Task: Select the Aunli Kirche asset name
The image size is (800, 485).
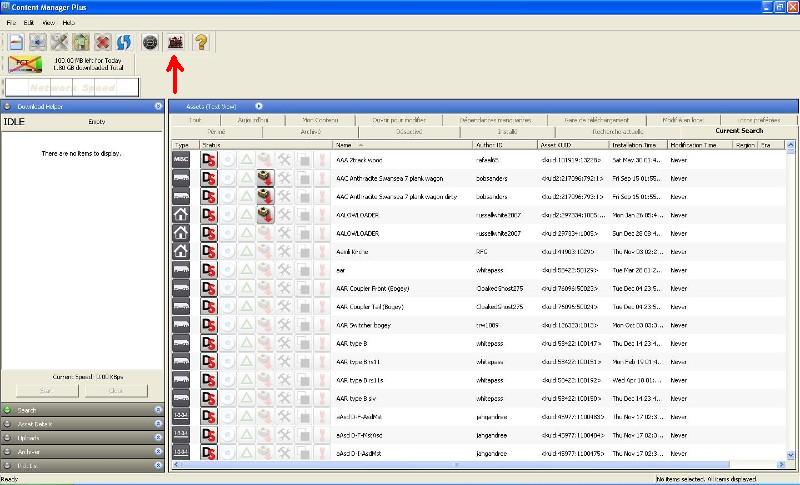Action: [352, 252]
